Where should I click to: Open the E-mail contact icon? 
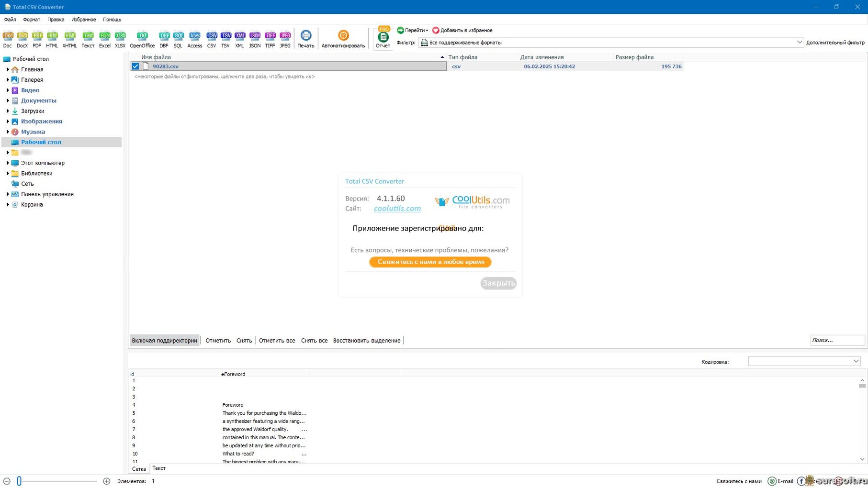(x=780, y=481)
